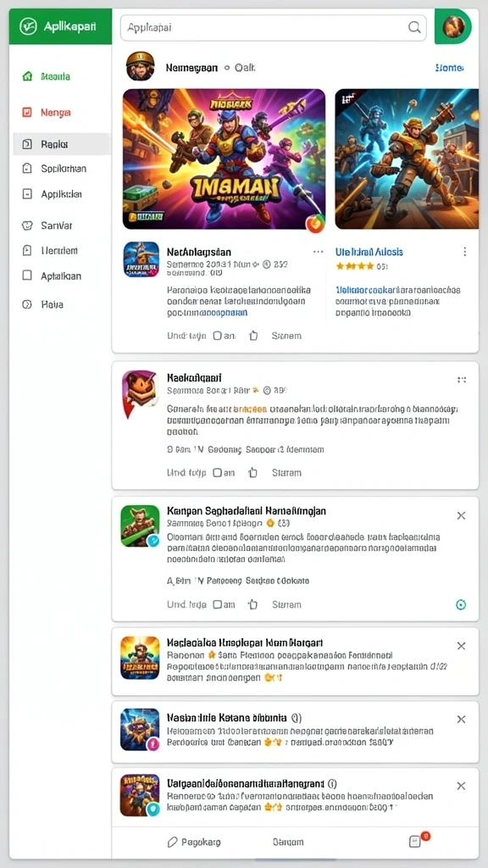
Task: Open the NatAnlagisan blue game app icon
Action: 141,259
